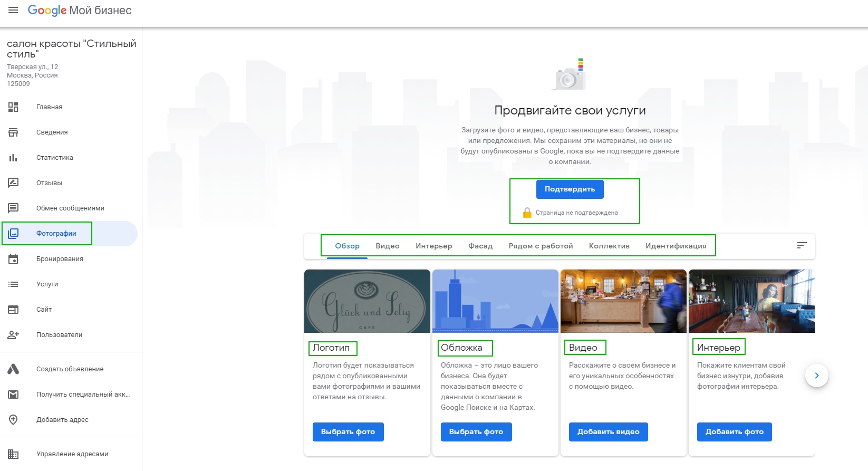
Task: Open the photo sort filter menu
Action: (802, 245)
